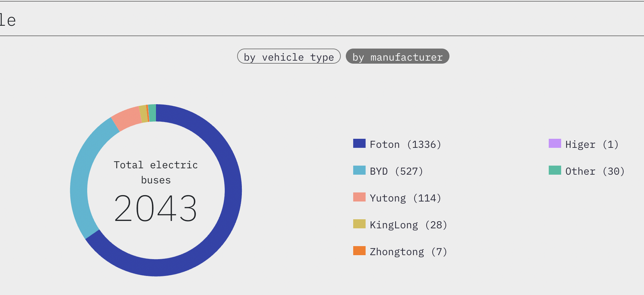Viewport: 644px width, 295px height.
Task: Switch to the 'by vehicle type' view
Action: [x=289, y=57]
